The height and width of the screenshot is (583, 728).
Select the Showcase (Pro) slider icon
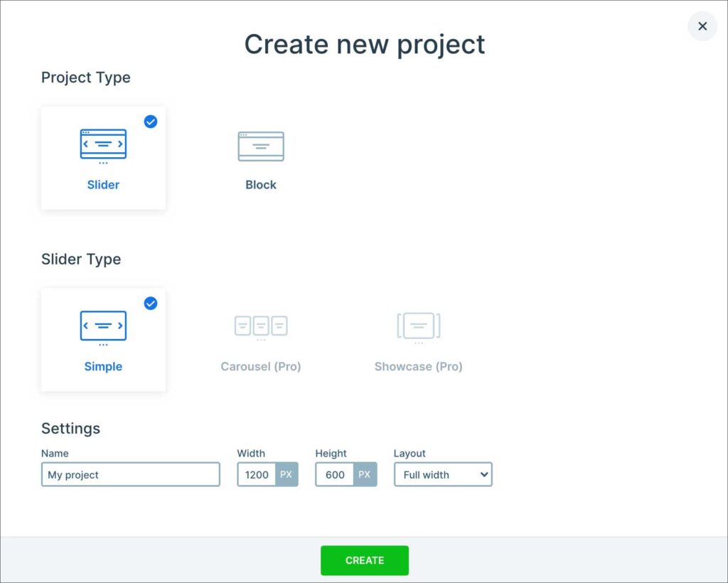(418, 326)
